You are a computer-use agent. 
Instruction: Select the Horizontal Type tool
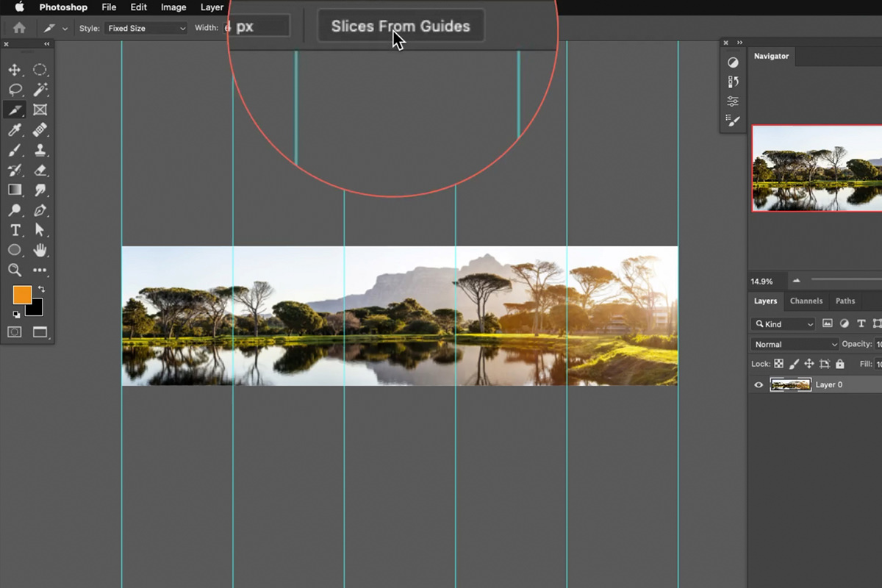pyautogui.click(x=16, y=230)
